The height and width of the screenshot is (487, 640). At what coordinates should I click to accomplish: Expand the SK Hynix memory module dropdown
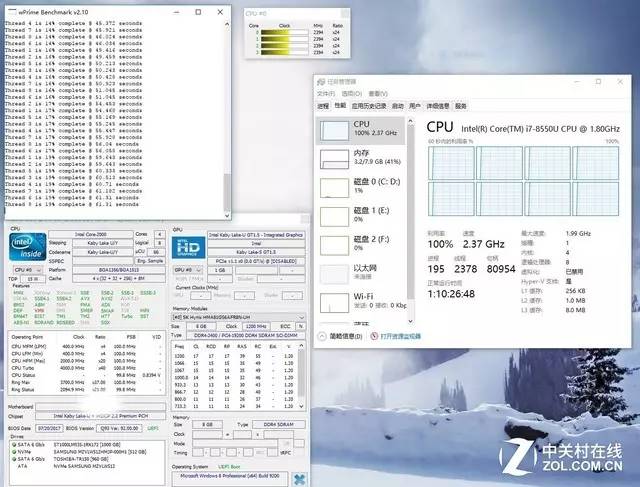pos(302,317)
